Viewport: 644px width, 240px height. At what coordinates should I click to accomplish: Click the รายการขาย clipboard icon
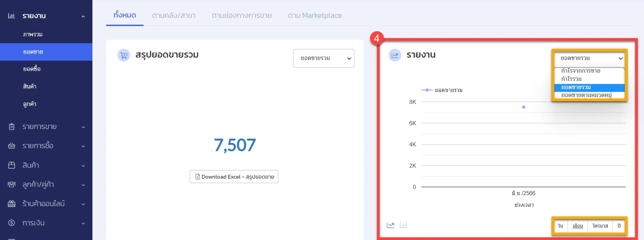(x=12, y=127)
